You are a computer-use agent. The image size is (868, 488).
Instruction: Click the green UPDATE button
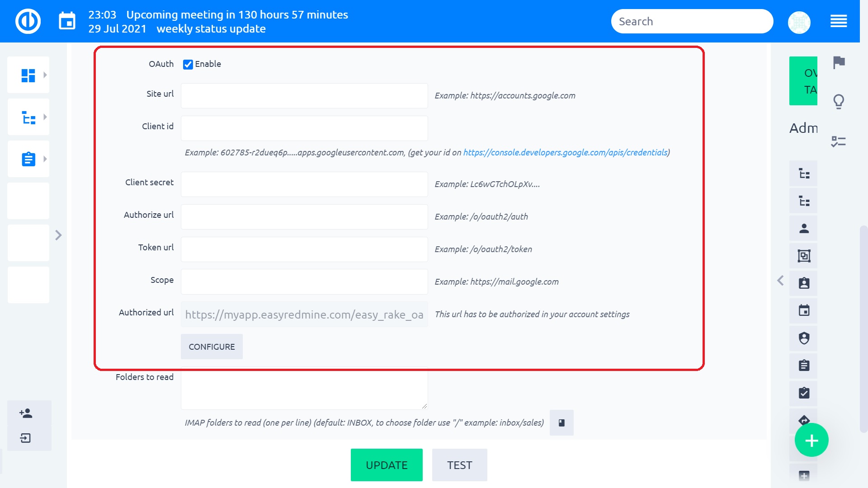[x=387, y=465]
